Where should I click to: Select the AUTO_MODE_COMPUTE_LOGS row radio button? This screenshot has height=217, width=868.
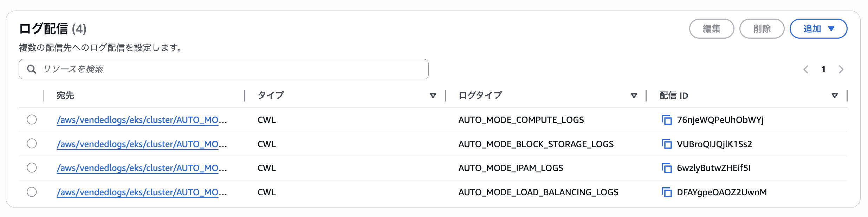(32, 120)
